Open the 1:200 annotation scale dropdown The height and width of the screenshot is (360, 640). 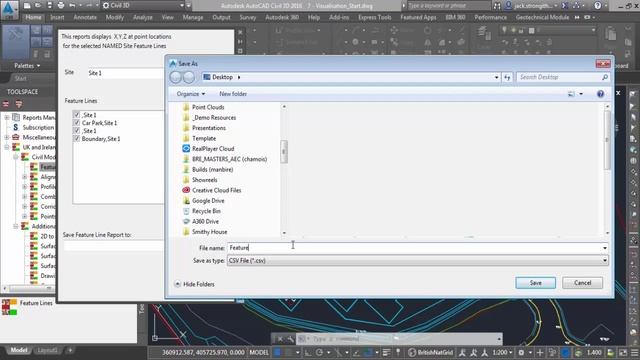pos(502,352)
